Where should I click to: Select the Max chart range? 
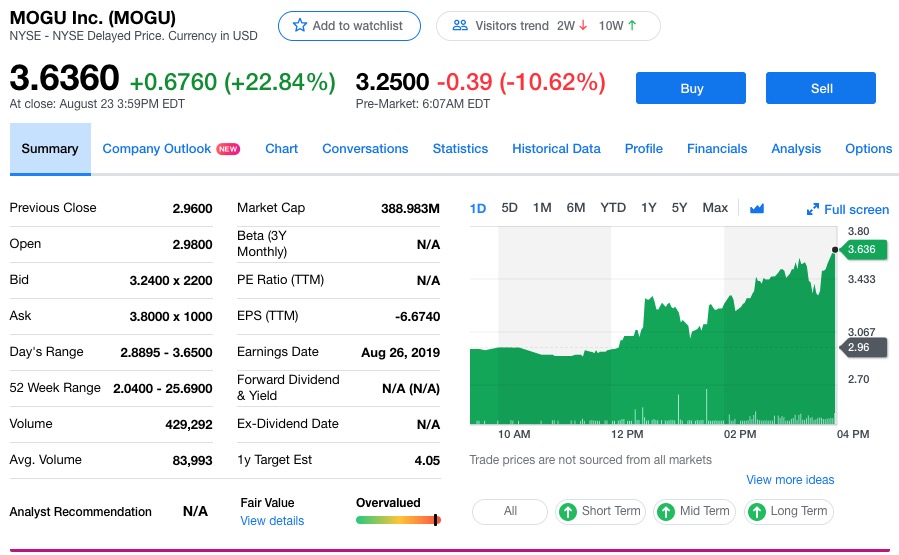tap(715, 208)
